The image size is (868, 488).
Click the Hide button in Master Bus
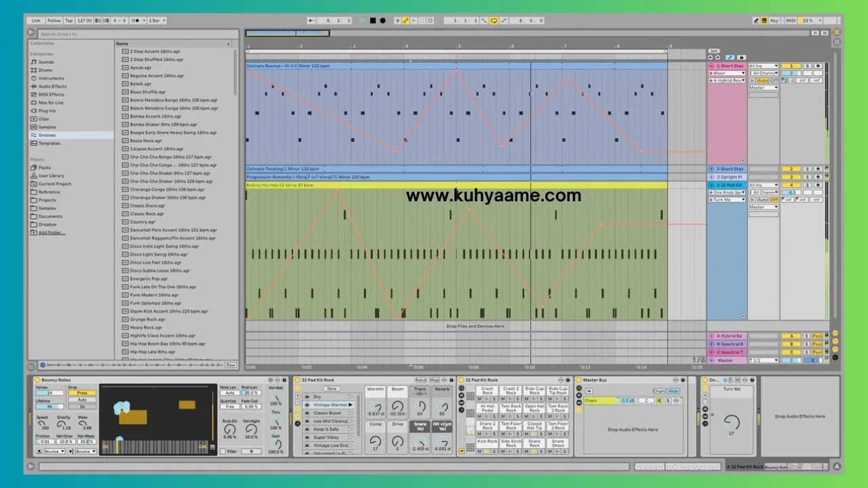coord(673,391)
